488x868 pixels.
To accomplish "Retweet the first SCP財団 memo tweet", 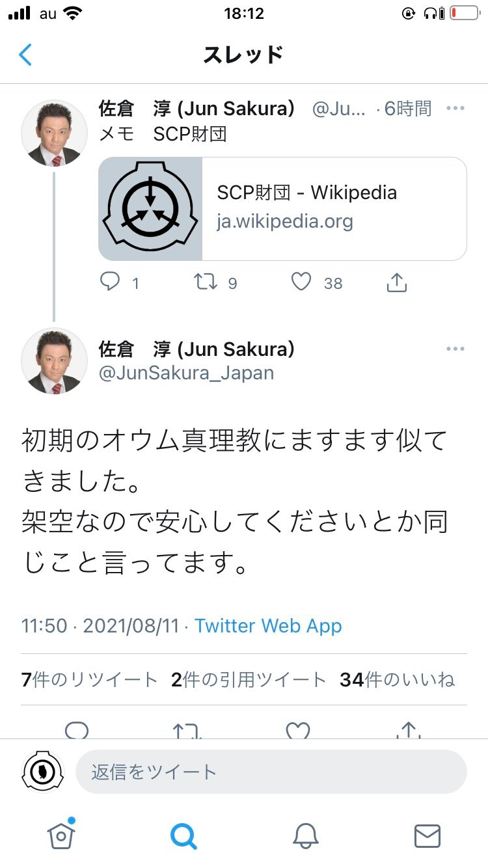I will coord(206,282).
